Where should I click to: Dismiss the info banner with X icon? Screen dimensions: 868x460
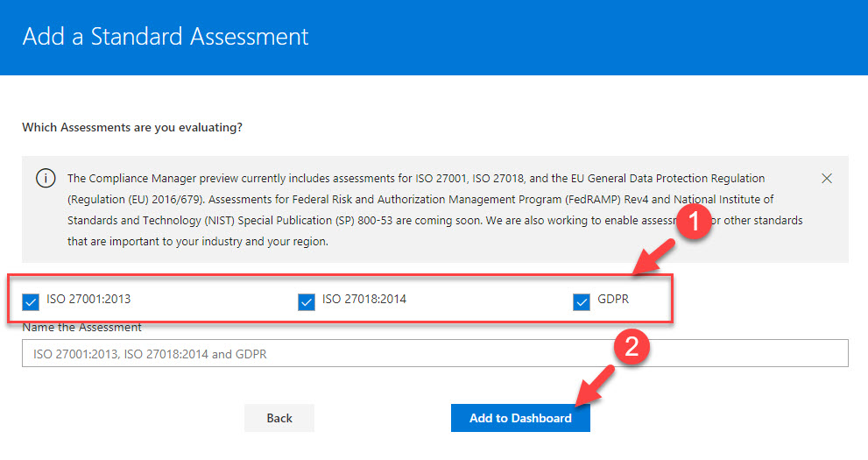pos(827,178)
